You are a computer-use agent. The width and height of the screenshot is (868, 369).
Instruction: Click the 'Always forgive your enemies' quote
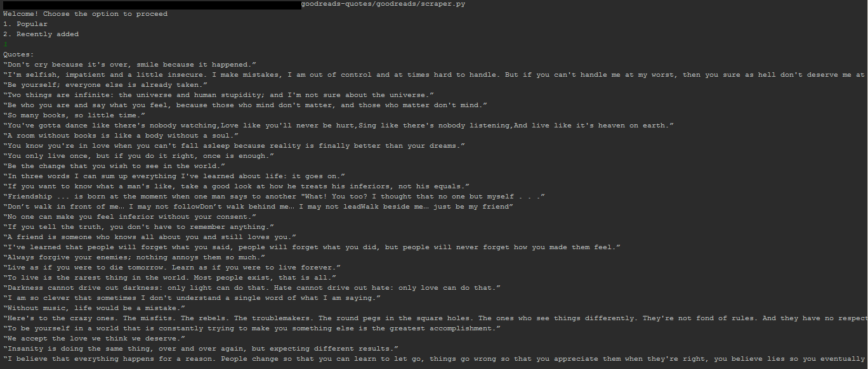(x=135, y=257)
